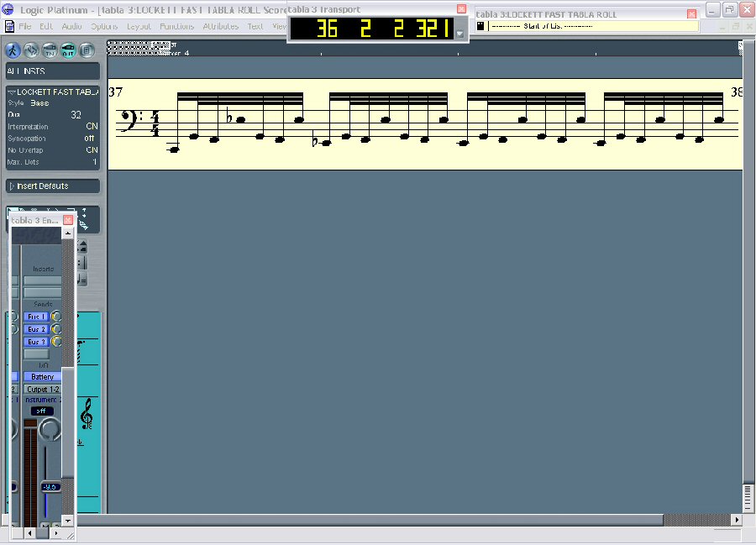This screenshot has width=756, height=545.
Task: Click the channel pan knob
Action: [x=50, y=430]
